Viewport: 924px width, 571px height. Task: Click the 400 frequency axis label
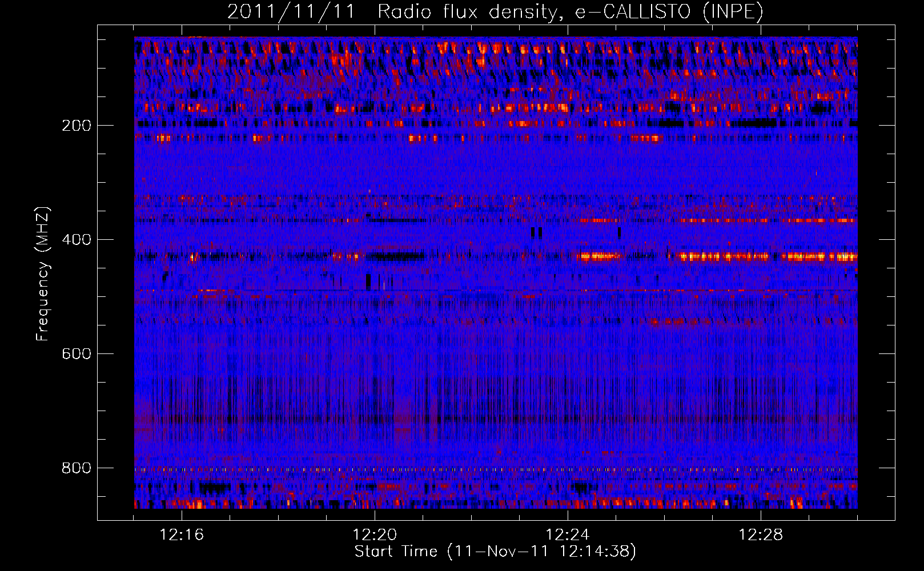(77, 240)
